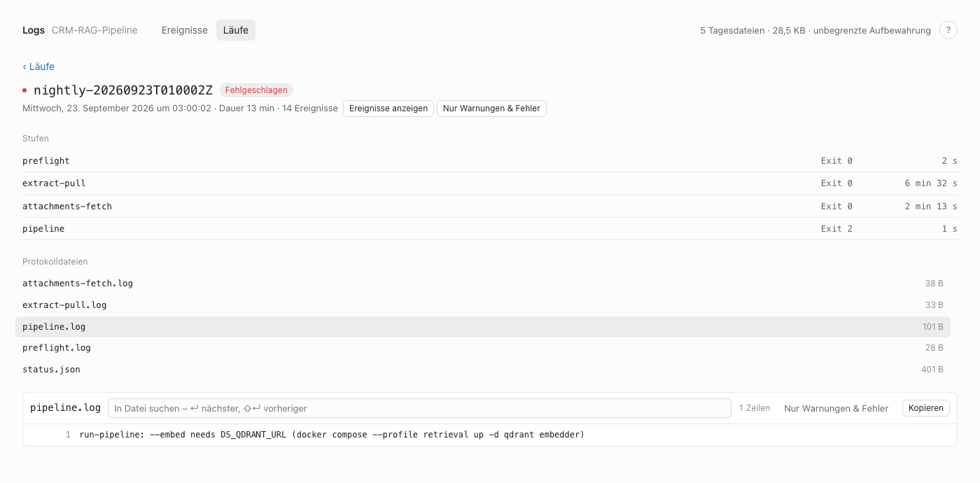The image size is (980, 483).
Task: Click the 401 B file size
Action: coord(932,370)
